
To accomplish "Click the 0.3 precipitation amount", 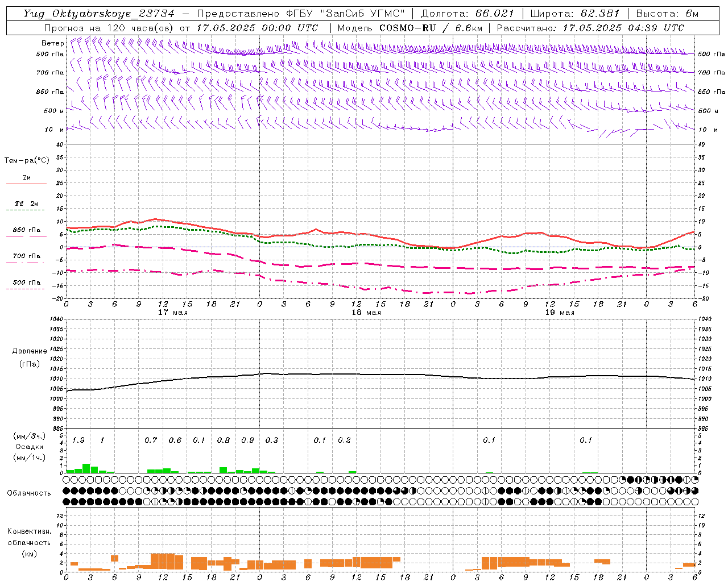I will [272, 440].
